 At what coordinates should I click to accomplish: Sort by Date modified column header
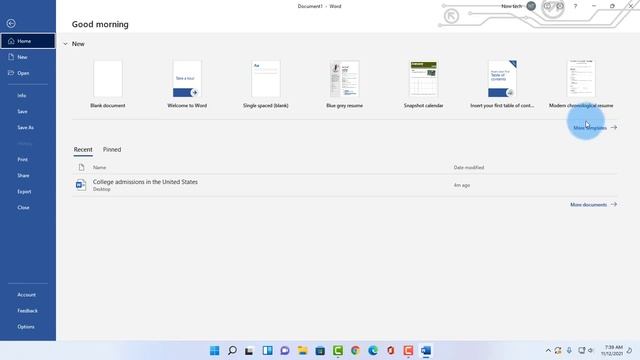click(x=469, y=167)
